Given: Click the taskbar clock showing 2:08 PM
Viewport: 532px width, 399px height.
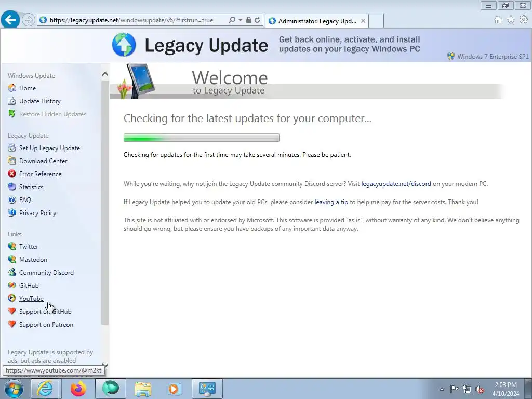Looking at the screenshot, I should tap(506, 389).
